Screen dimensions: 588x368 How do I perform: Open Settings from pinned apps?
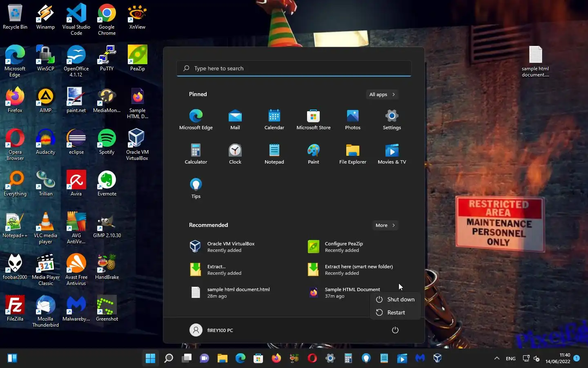coord(392,120)
